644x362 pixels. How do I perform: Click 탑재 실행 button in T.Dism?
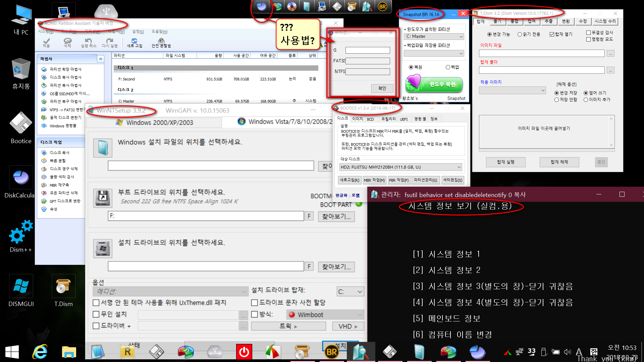(x=505, y=162)
